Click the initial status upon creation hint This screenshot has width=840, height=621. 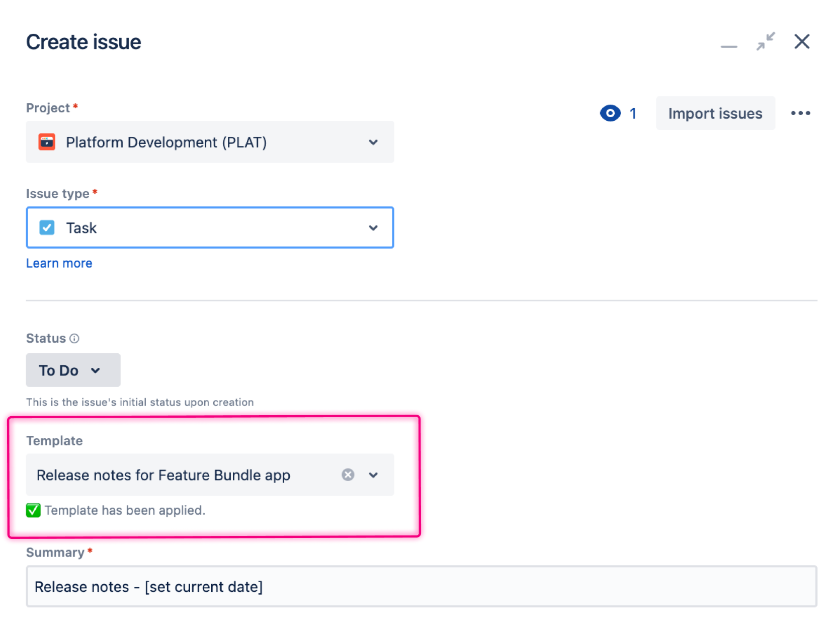tap(140, 402)
